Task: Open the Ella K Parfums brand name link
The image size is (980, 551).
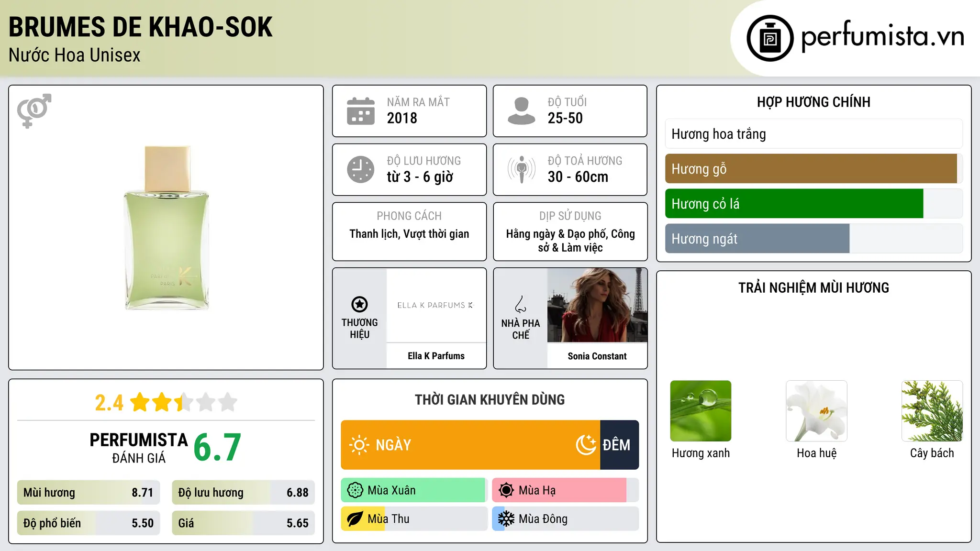Action: click(x=436, y=356)
